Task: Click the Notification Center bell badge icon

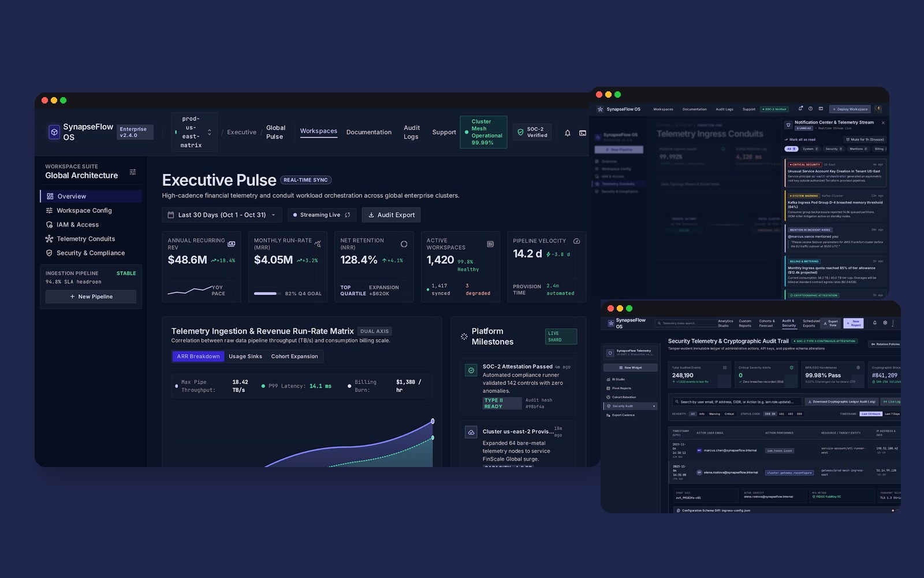Action: point(788,124)
